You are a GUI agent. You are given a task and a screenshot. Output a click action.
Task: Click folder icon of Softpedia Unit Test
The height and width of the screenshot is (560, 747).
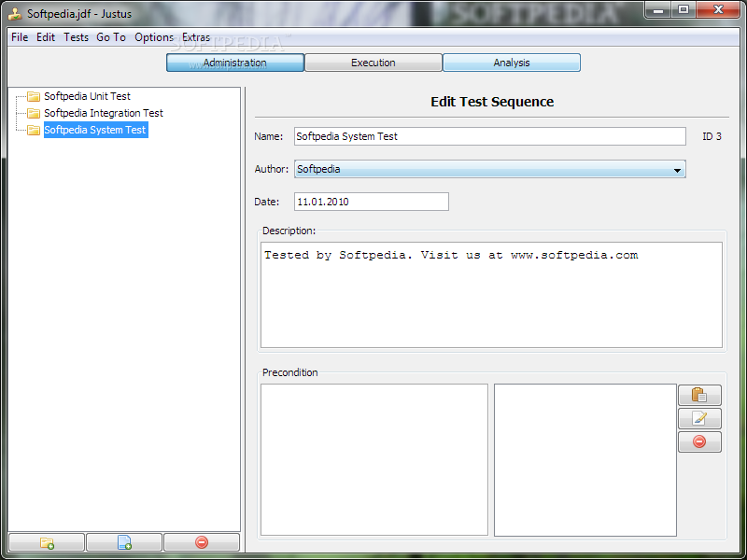(x=34, y=97)
